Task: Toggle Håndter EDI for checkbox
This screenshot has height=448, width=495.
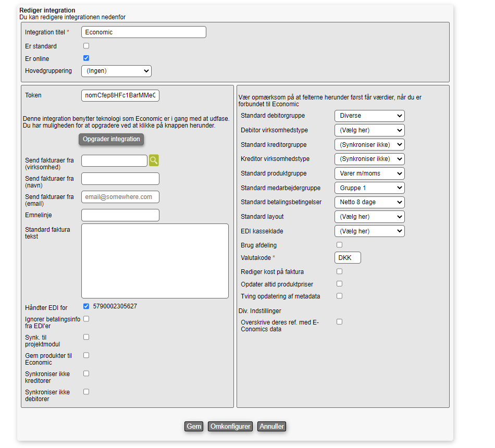Action: click(86, 306)
